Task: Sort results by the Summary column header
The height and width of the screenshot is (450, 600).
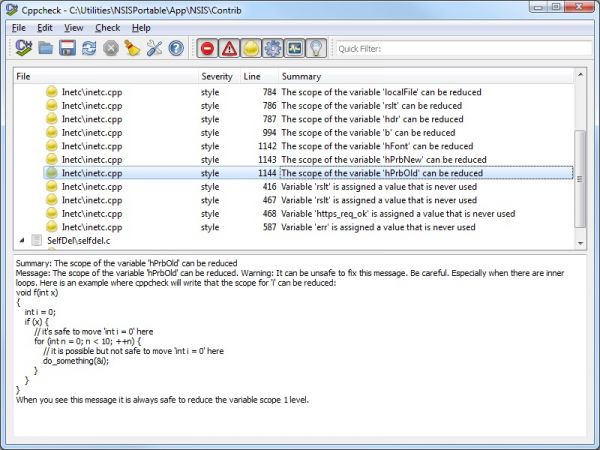Action: click(x=426, y=77)
